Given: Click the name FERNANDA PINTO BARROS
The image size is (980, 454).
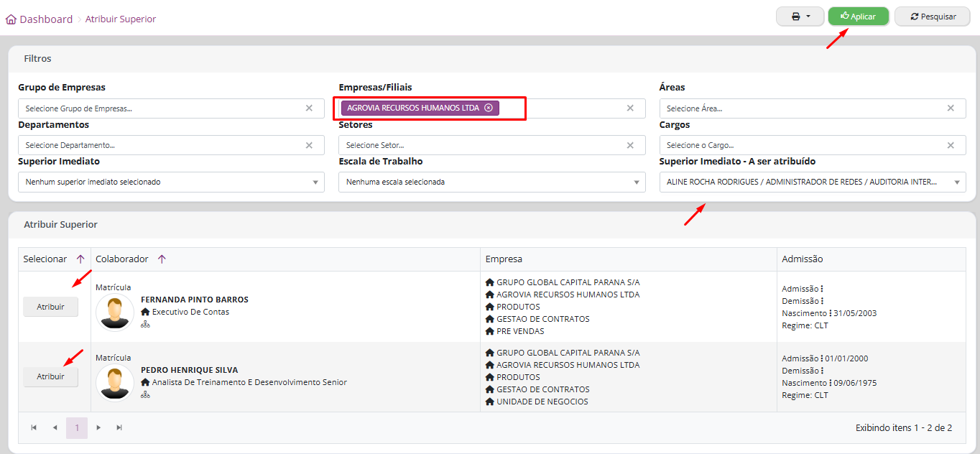Looking at the screenshot, I should [195, 300].
